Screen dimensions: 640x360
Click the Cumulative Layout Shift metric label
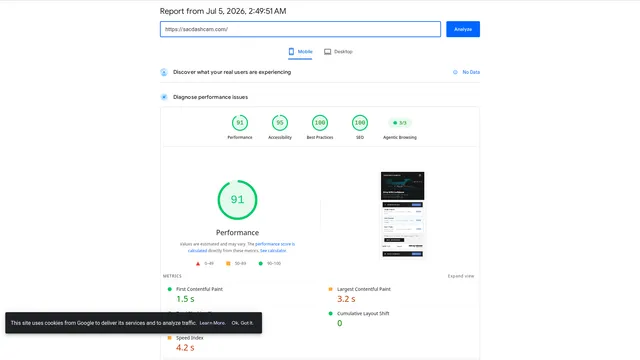(363, 313)
